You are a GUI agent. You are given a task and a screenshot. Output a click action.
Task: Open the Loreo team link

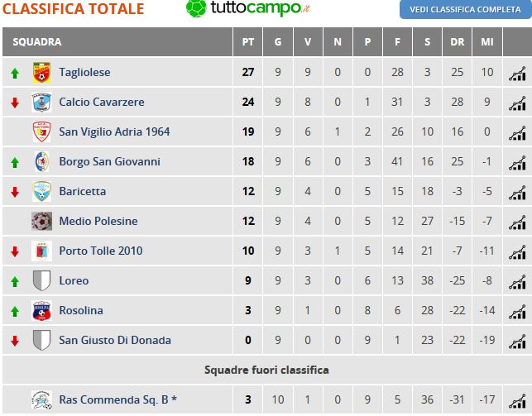coord(74,280)
